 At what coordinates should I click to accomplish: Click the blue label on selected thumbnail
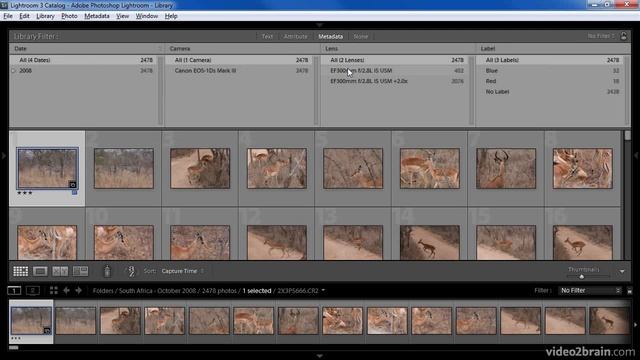(x=74, y=192)
